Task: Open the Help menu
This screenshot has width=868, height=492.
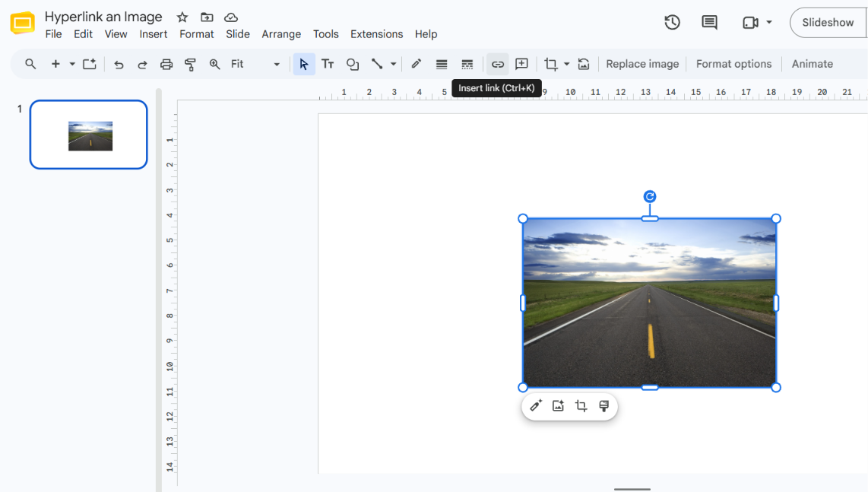Action: pyautogui.click(x=426, y=34)
